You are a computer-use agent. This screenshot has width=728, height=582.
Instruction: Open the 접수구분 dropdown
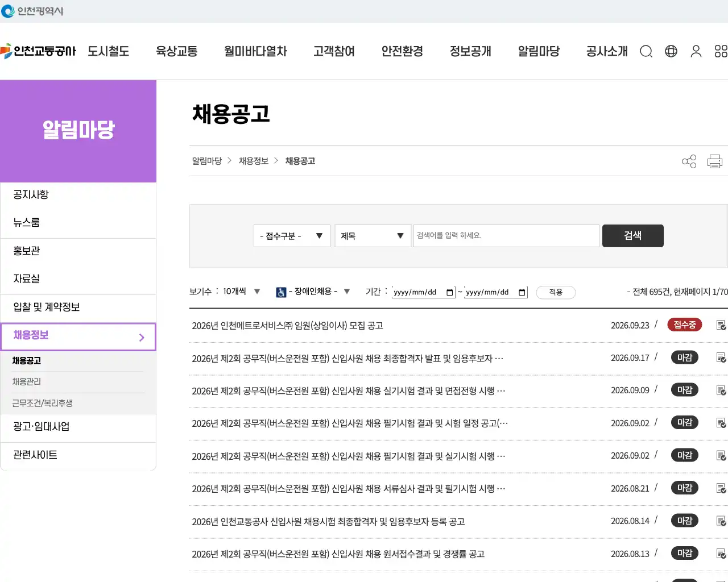(x=292, y=236)
